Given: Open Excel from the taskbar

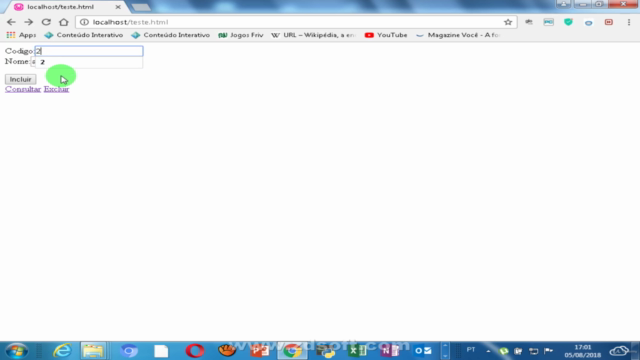Looking at the screenshot, I should 358,351.
